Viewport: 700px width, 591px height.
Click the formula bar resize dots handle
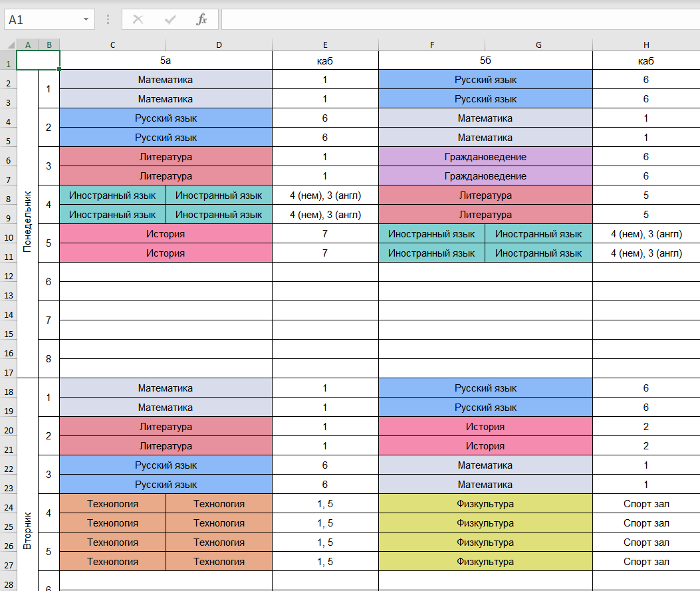[108, 20]
